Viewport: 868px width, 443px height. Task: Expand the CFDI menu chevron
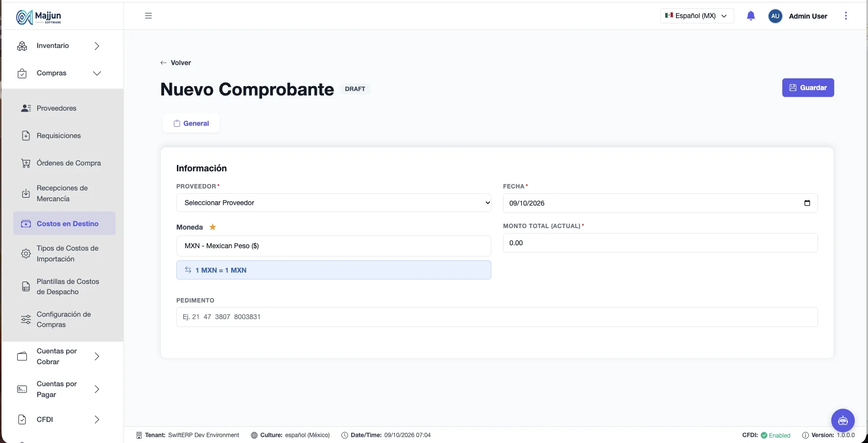pos(97,420)
